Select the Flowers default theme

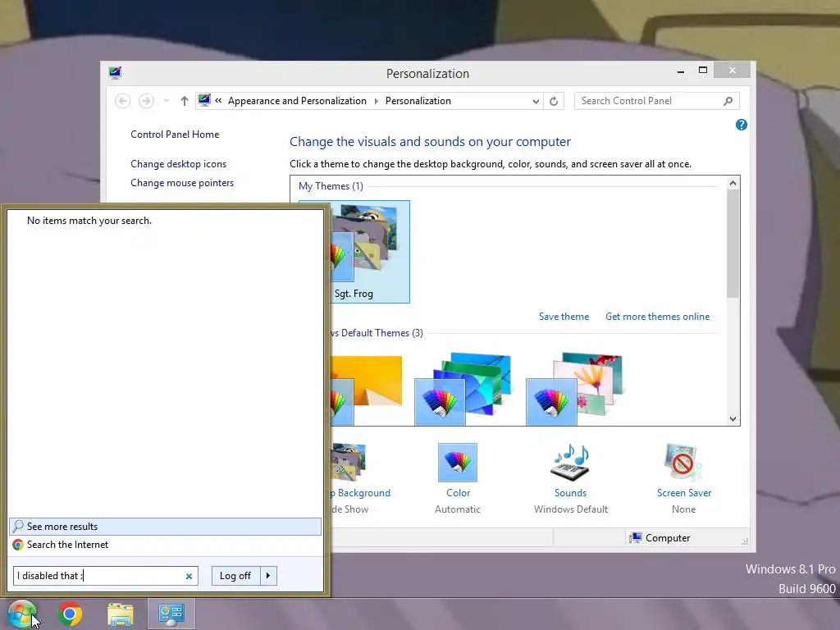pos(574,390)
